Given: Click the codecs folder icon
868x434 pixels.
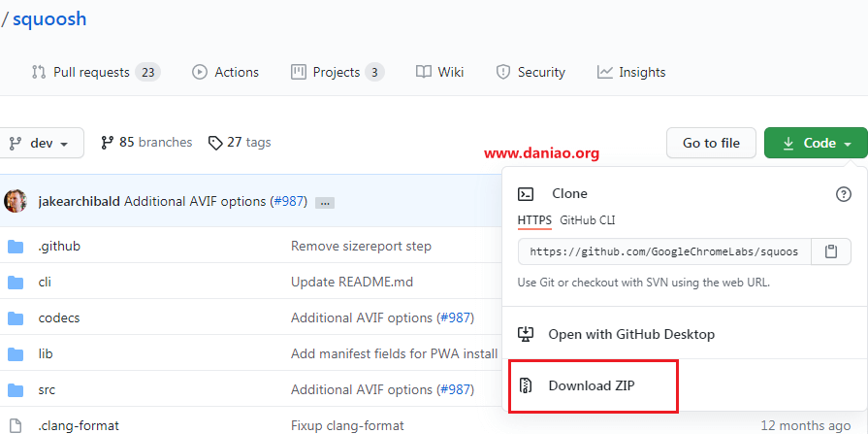Looking at the screenshot, I should click(16, 318).
